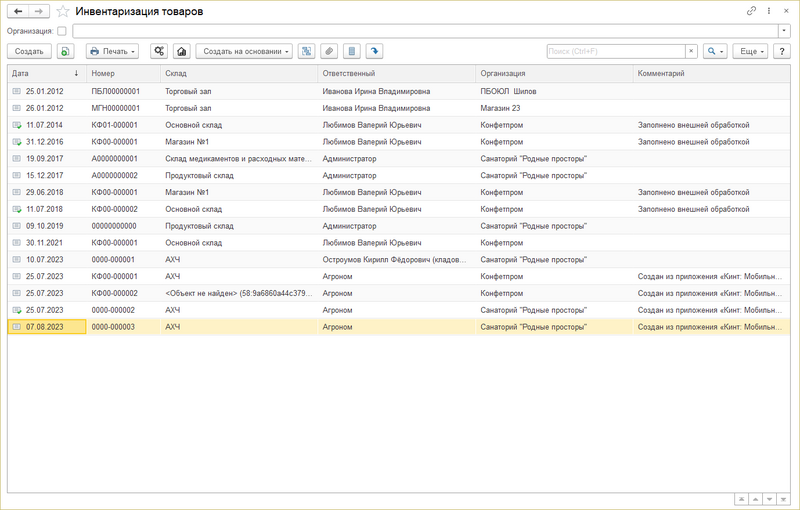Select the document icon of row 25.01.2012
The height and width of the screenshot is (510, 800).
coord(17,91)
